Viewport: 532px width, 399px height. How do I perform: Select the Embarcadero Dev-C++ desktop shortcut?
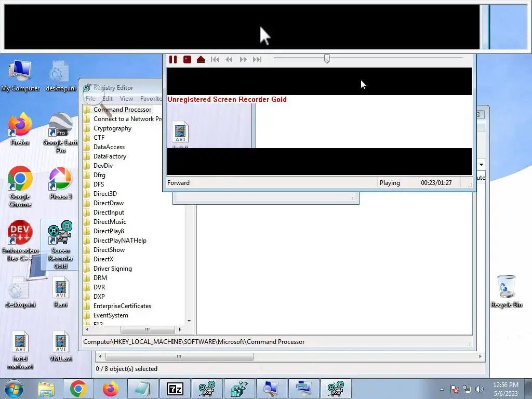tap(20, 241)
